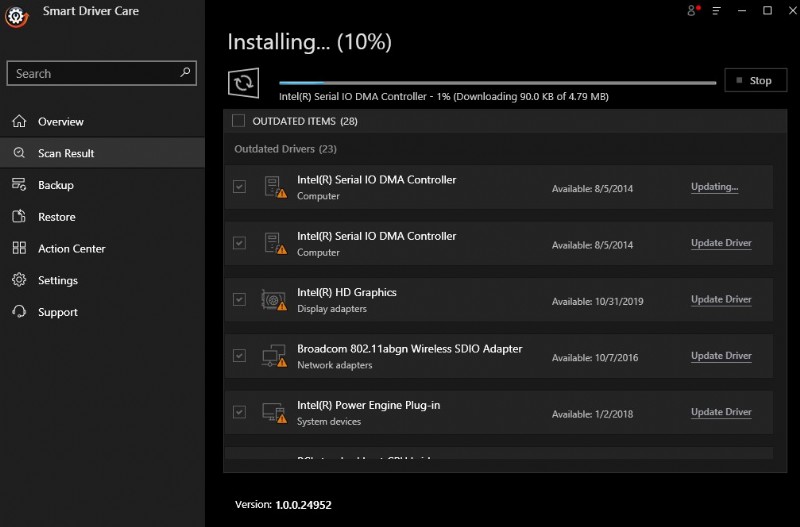Click the Restore sidebar icon
The image size is (800, 527).
pos(19,216)
